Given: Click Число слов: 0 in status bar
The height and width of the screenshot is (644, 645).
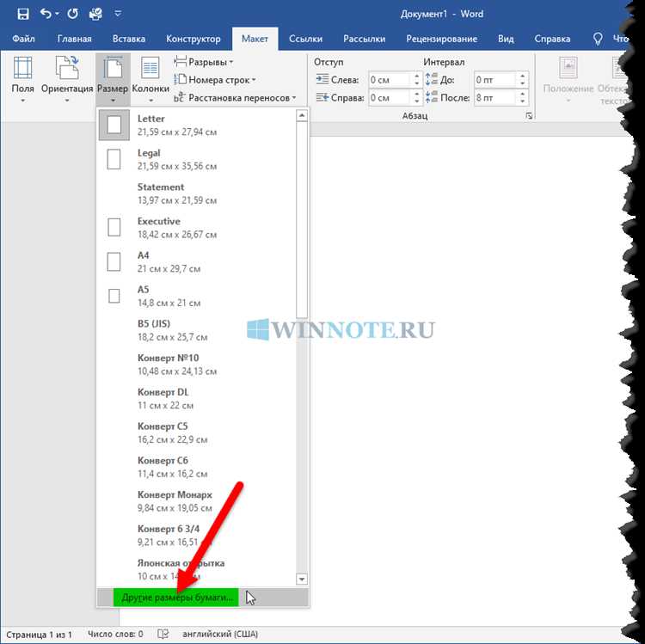Looking at the screenshot, I should tap(115, 635).
